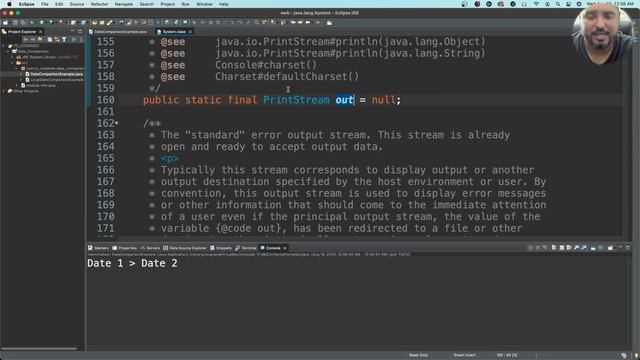Click the Smart Insert status bar indicator

point(464,355)
